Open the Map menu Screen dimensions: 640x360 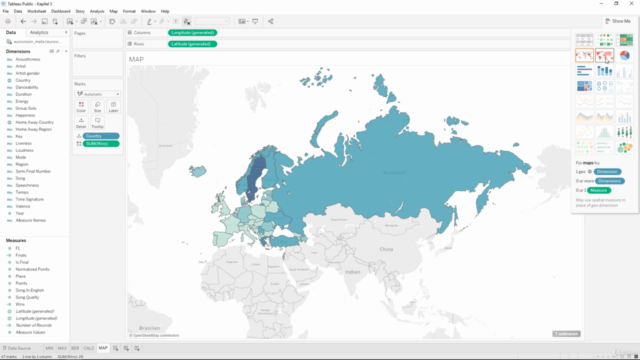113,11
